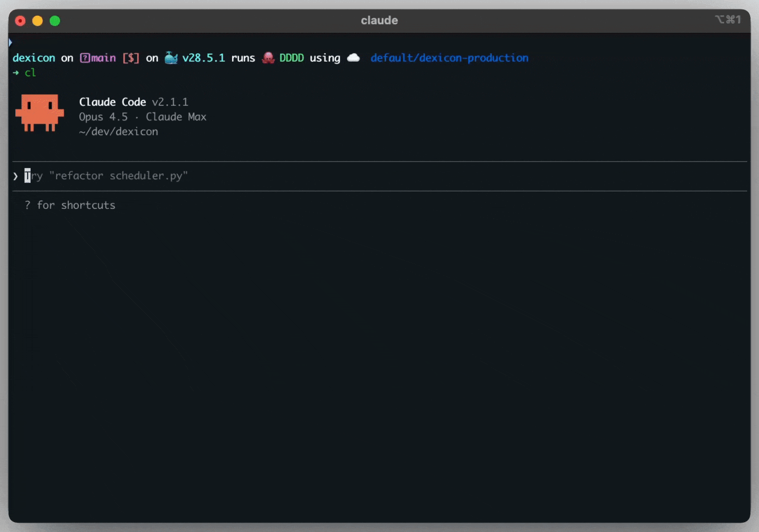Screen dimensions: 759x532
Task: Click the "claude" window title
Action: (x=379, y=20)
